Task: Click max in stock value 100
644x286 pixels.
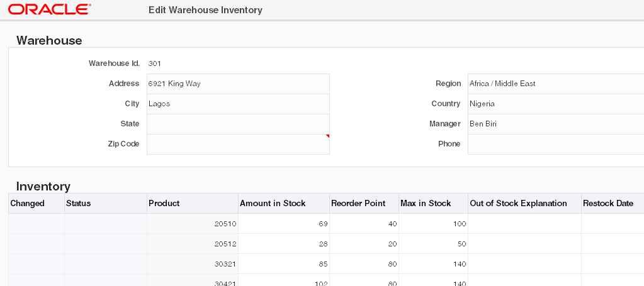Action: pyautogui.click(x=433, y=224)
